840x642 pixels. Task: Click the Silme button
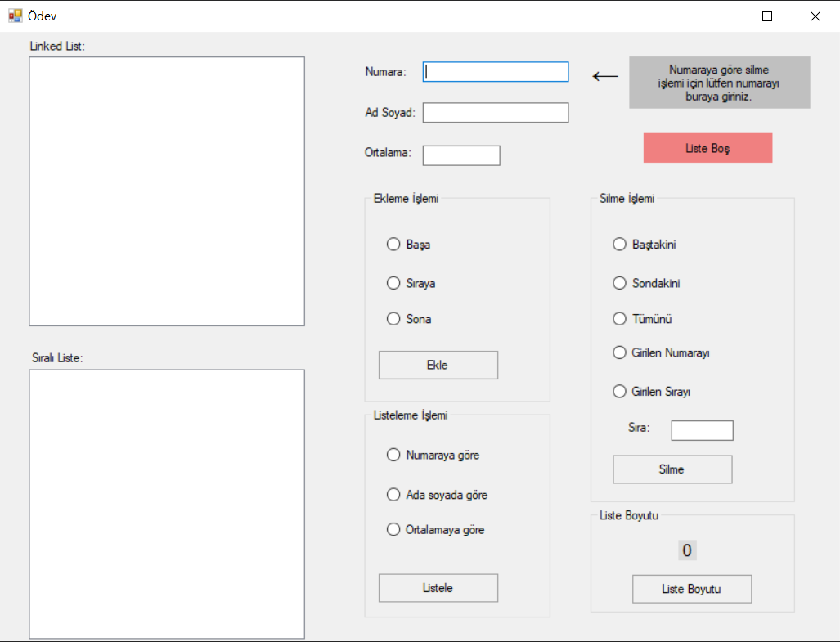pos(672,469)
